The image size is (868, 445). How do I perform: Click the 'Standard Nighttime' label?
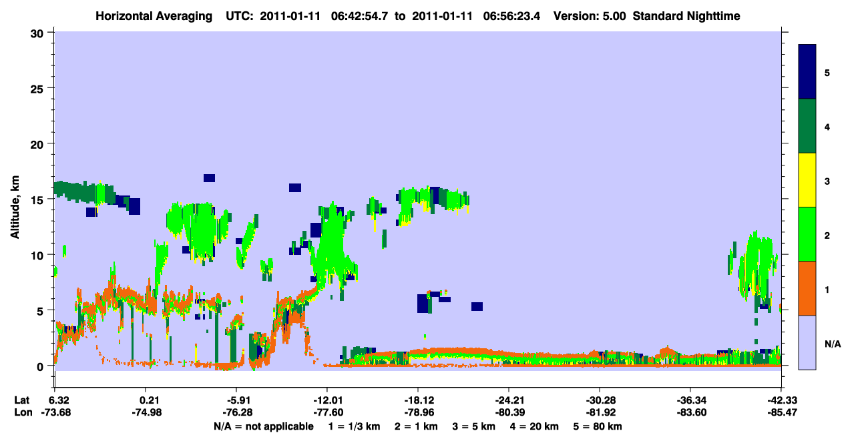pos(686,15)
